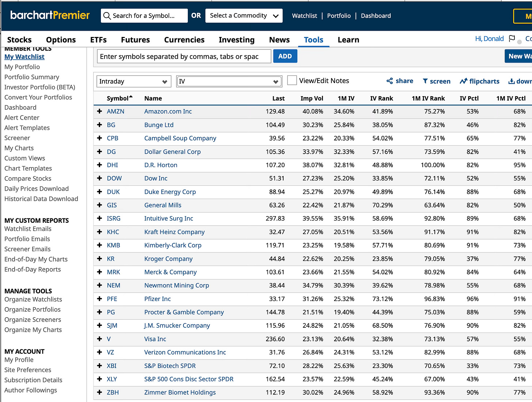This screenshot has width=532, height=402.
Task: Open the IV view dropdown
Action: 229,81
